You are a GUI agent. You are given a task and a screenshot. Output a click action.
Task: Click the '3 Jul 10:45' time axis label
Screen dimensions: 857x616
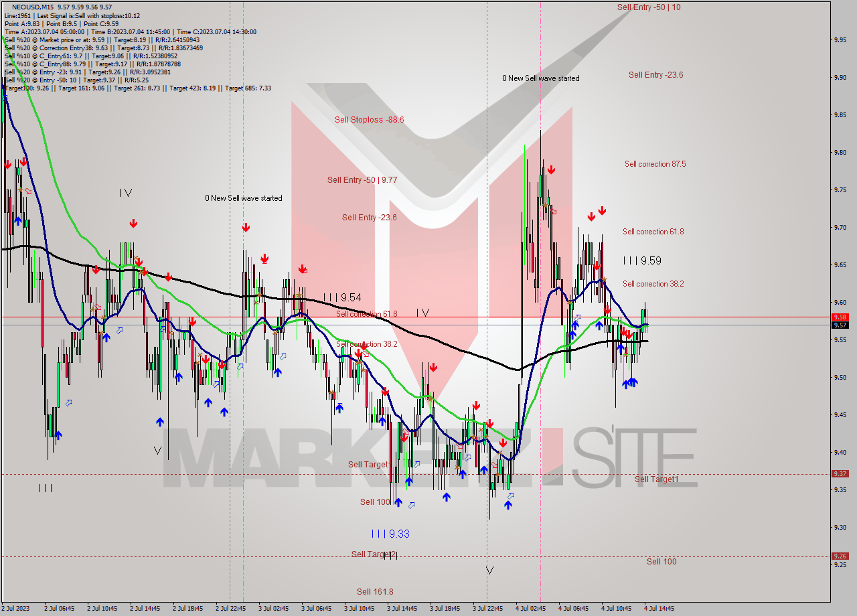click(x=360, y=609)
